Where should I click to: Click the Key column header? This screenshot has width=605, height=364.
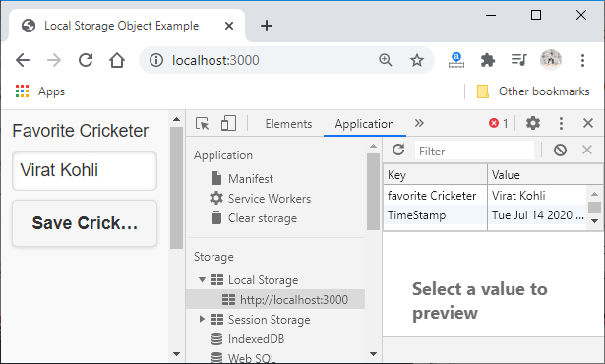point(435,175)
